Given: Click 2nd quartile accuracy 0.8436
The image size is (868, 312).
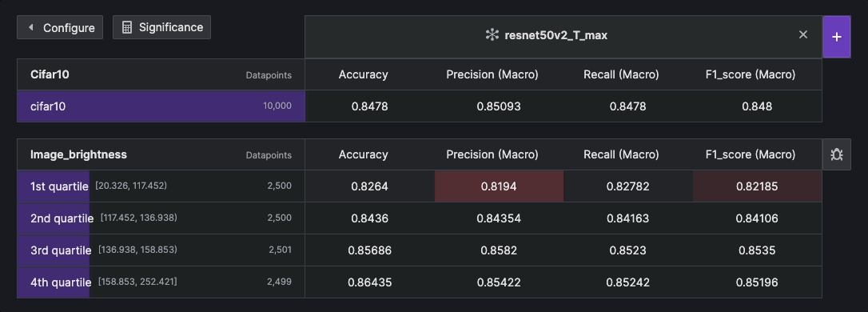Looking at the screenshot, I should point(370,218).
